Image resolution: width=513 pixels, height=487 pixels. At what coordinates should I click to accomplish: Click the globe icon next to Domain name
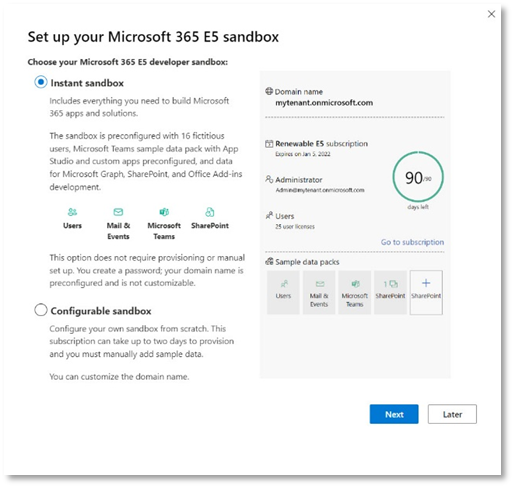(x=269, y=91)
